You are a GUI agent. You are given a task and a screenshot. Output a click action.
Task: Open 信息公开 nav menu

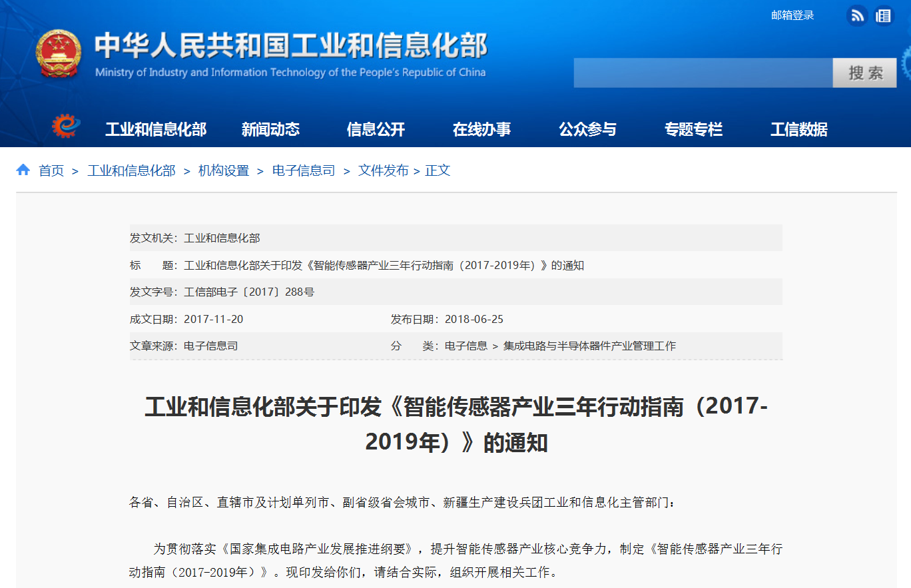coord(376,130)
